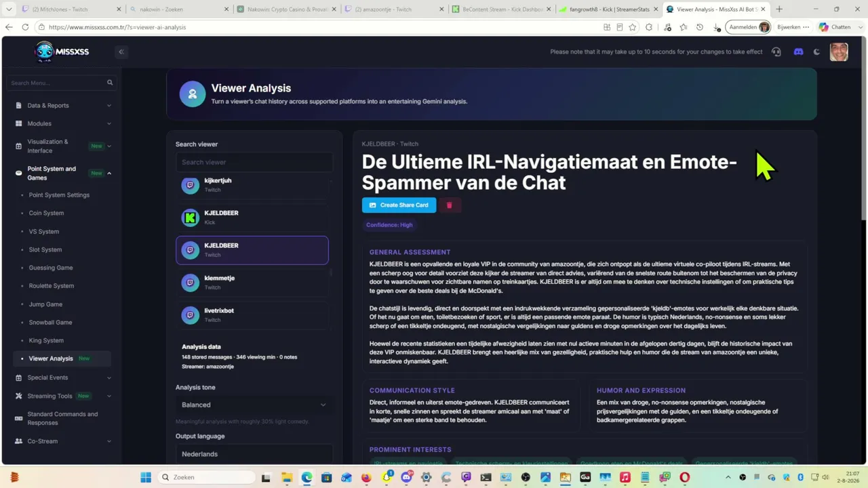This screenshot has height=488, width=868.
Task: Open Standard Commands and Responses
Action: [x=62, y=418]
